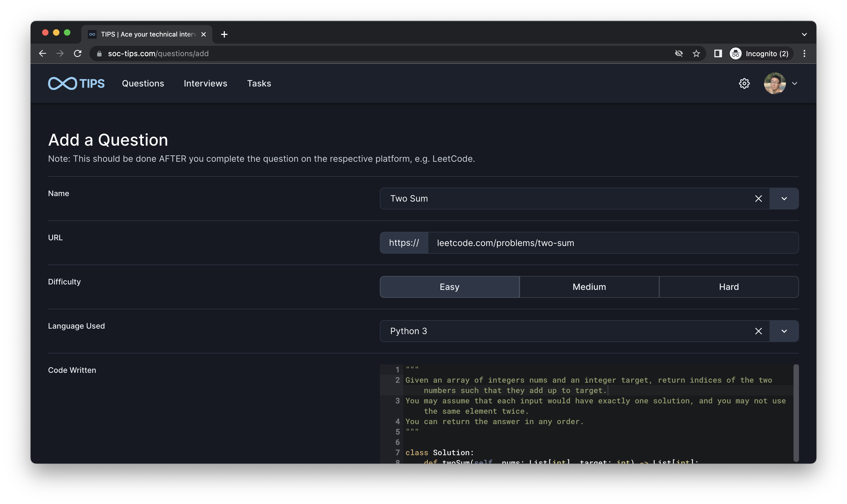Click the 'Add a Question' heading
Screen dimensions: 847x504
click(x=108, y=140)
